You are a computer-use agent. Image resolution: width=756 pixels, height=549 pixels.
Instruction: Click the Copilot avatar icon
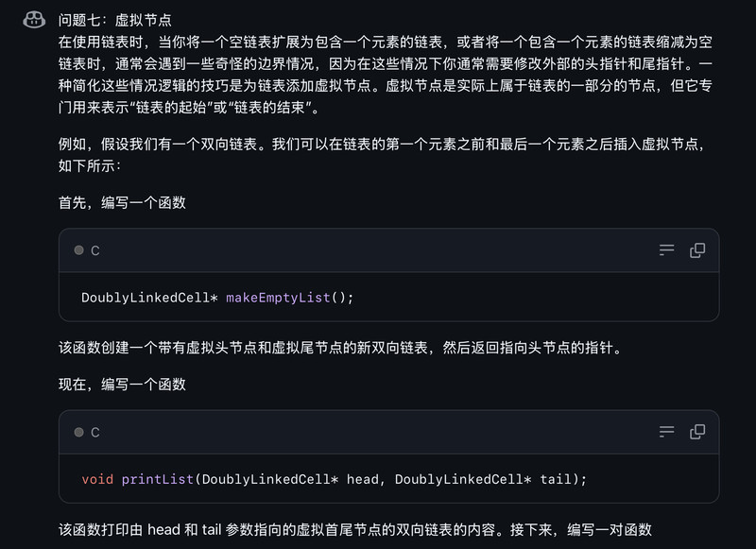(34, 20)
